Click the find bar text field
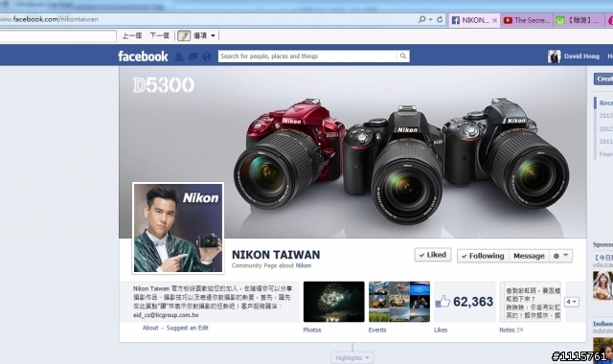The width and height of the screenshot is (613, 364). [x=57, y=36]
